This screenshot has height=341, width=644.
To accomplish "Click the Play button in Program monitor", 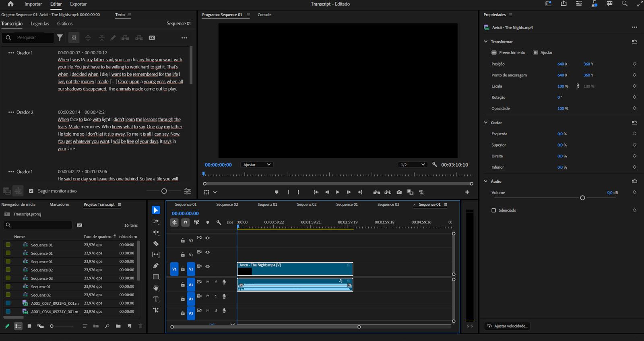I will [338, 192].
